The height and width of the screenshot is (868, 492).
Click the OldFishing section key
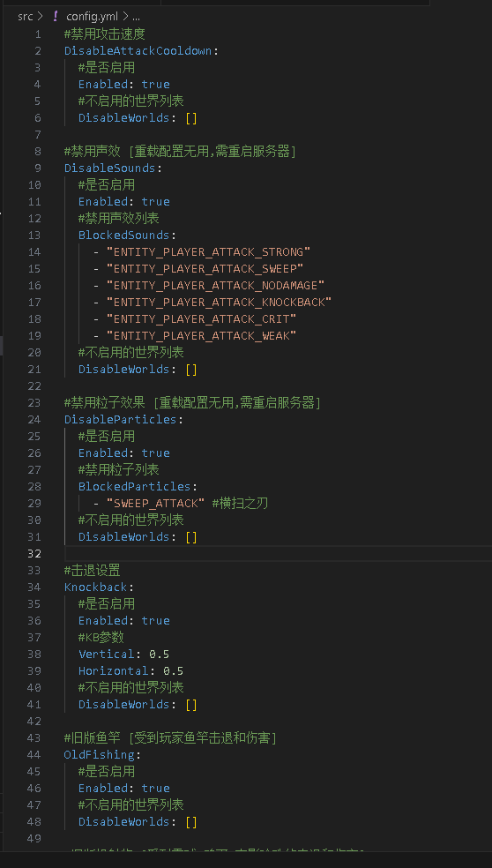[99, 755]
